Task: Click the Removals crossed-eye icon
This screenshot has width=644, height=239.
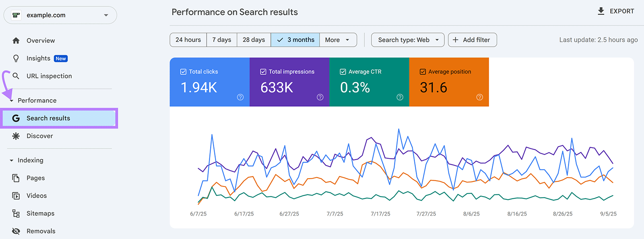Action: point(16,231)
